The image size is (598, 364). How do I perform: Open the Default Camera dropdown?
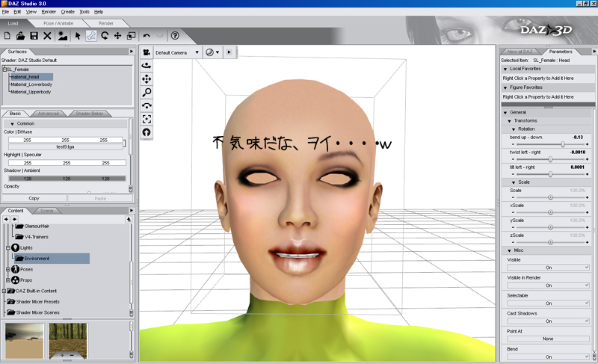pyautogui.click(x=177, y=52)
